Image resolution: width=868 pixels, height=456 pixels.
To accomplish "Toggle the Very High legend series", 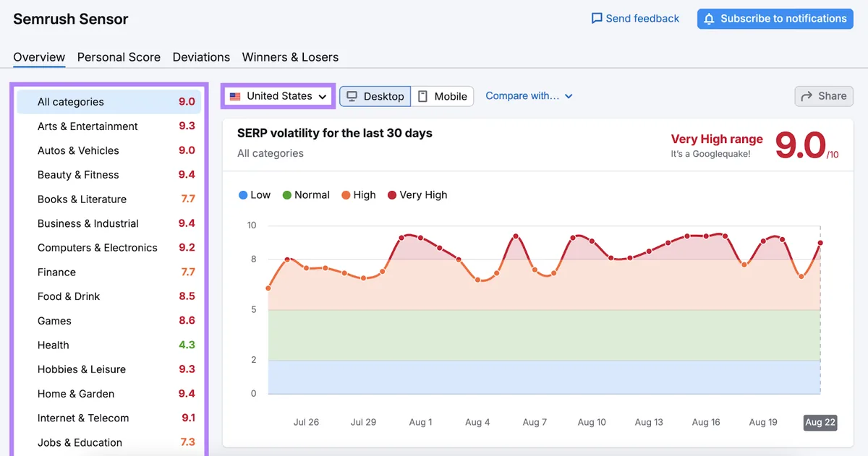I will pos(417,195).
